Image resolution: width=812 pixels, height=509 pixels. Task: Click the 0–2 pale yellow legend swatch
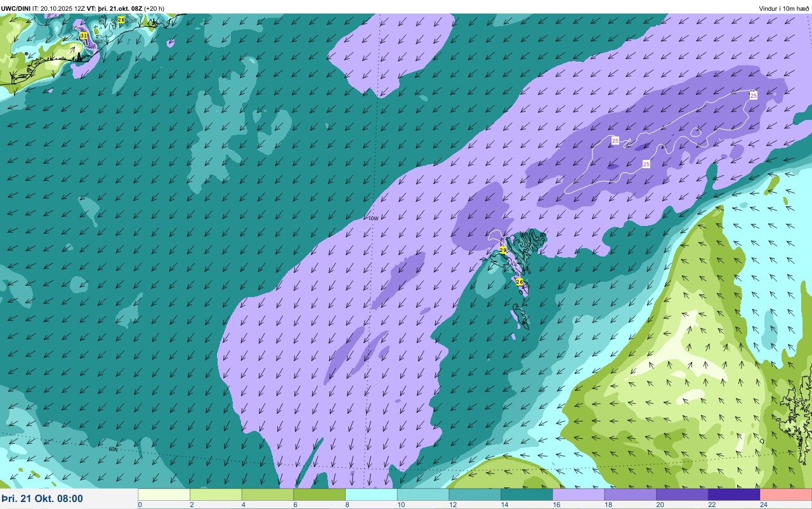tap(164, 494)
